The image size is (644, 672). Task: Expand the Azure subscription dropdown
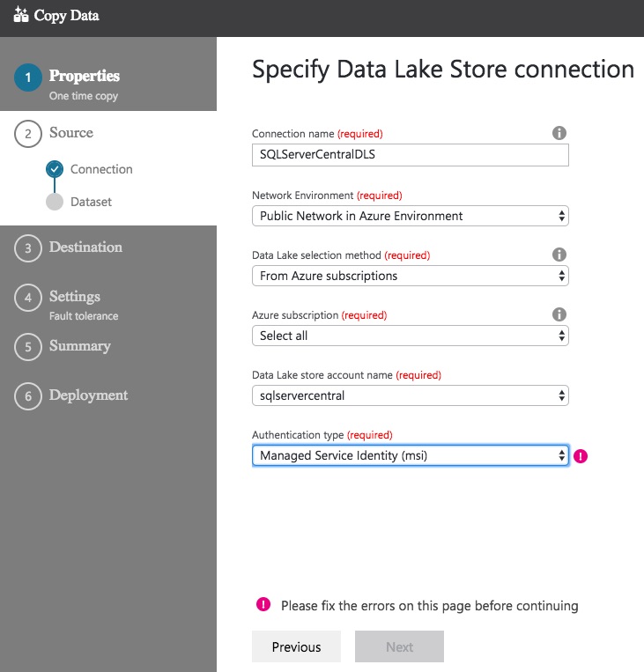410,336
